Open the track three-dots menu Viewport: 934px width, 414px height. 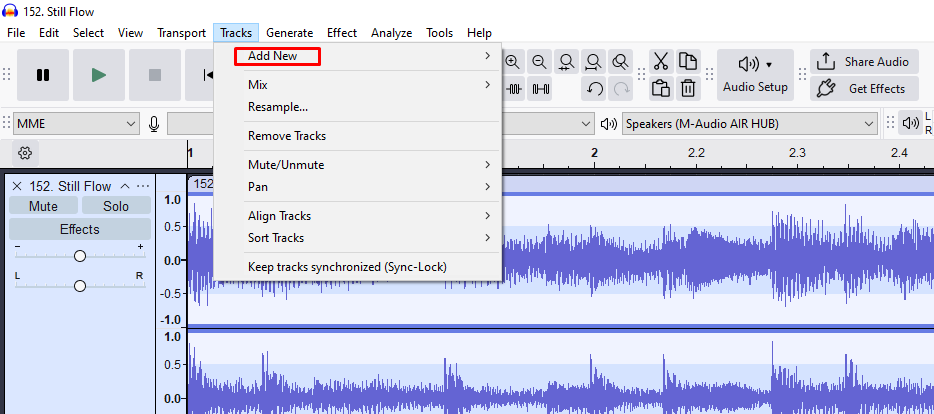click(x=143, y=186)
